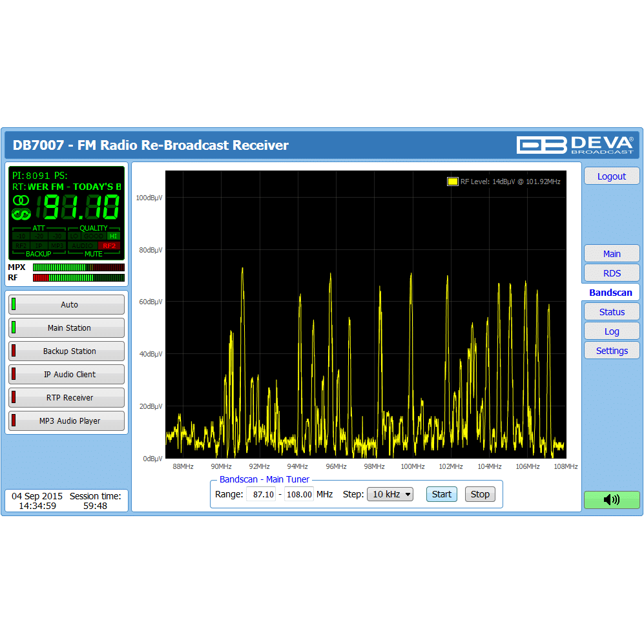The height and width of the screenshot is (644, 644).
Task: Click the green indicator on the Auto button
Action: [14, 304]
